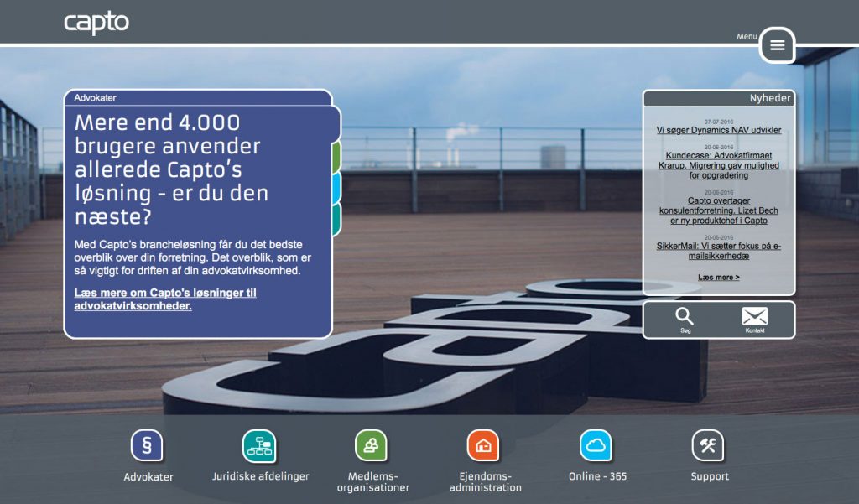Click Læs mere link under Nyheder
Image resolution: width=859 pixels, height=504 pixels.
pyautogui.click(x=719, y=278)
